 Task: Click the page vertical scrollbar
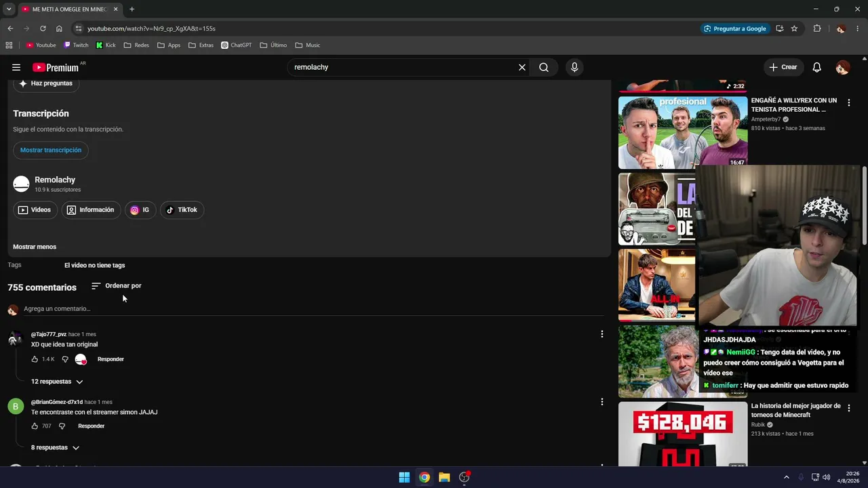click(864, 204)
